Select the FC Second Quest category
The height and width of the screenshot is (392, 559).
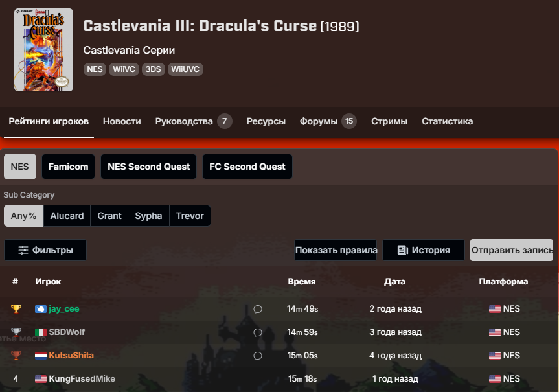pyautogui.click(x=247, y=167)
